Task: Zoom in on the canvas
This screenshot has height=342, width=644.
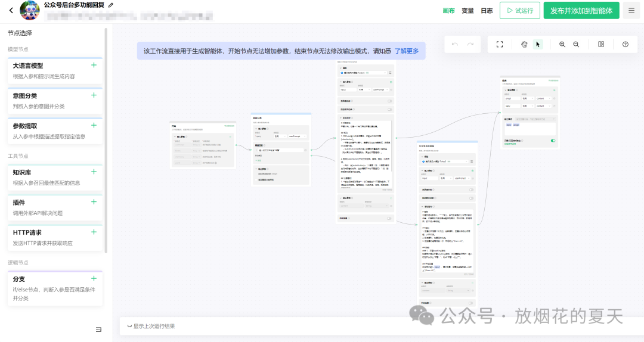Action: (x=562, y=44)
